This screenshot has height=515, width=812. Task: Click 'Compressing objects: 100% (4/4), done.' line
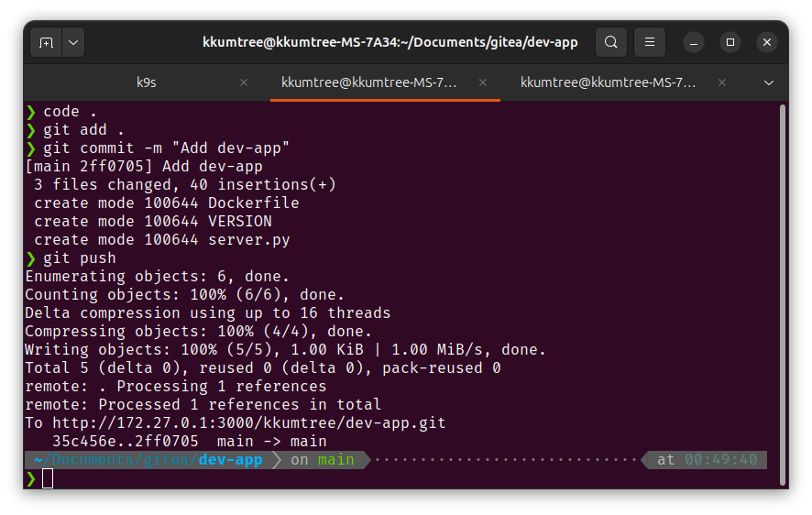pos(198,331)
